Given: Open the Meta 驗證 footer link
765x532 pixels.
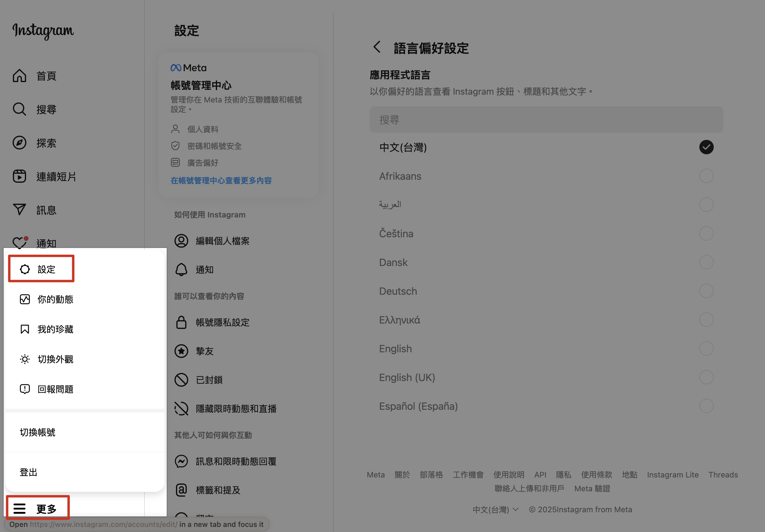Looking at the screenshot, I should click(592, 488).
